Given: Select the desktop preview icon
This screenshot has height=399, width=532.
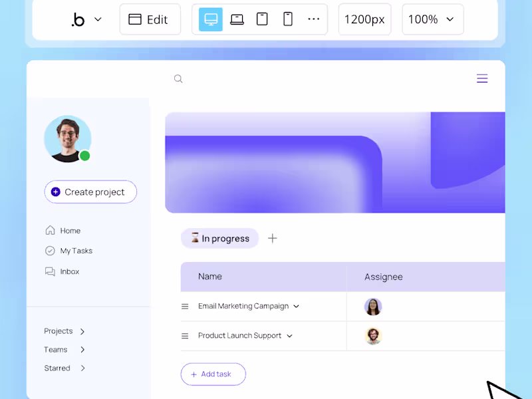Looking at the screenshot, I should tap(209, 19).
